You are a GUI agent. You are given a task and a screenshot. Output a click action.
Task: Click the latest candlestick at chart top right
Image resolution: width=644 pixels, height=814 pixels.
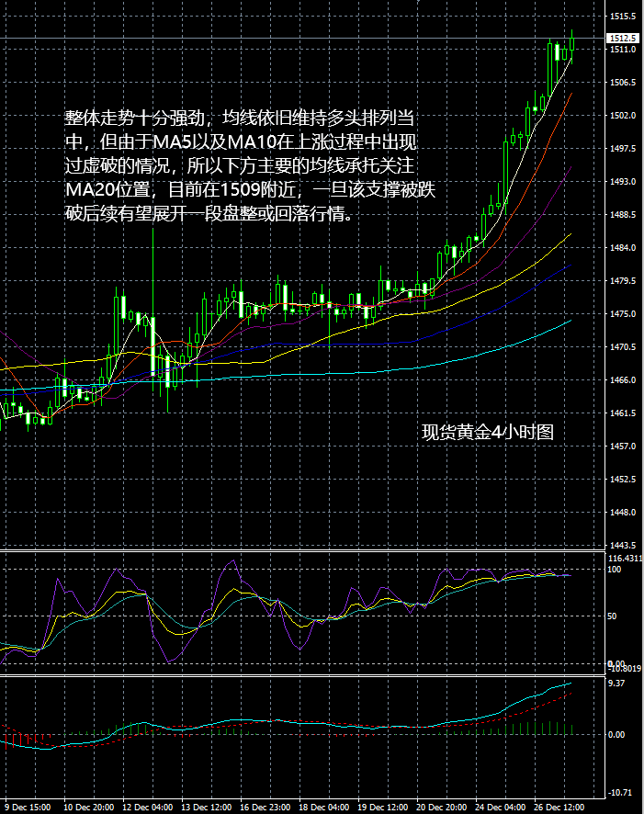pyautogui.click(x=571, y=42)
